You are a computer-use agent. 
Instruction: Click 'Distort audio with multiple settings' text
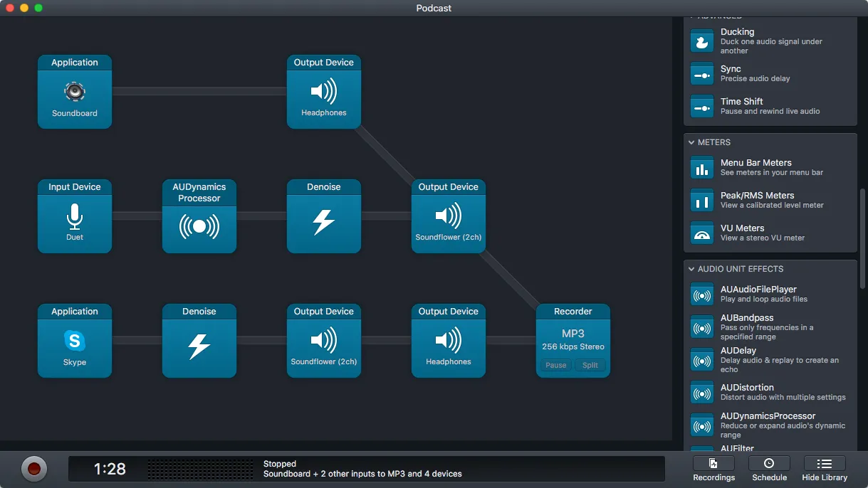click(783, 398)
